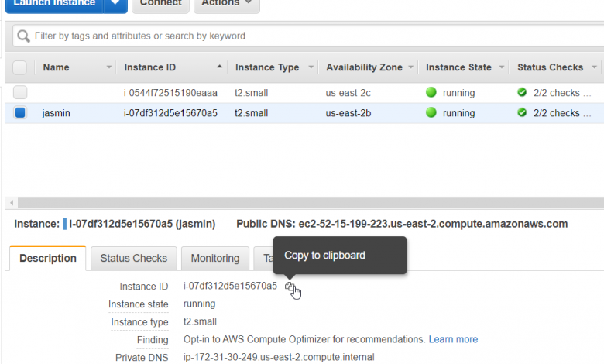Switch to the Status Checks tab
The width and height of the screenshot is (604, 364).
coord(133,259)
